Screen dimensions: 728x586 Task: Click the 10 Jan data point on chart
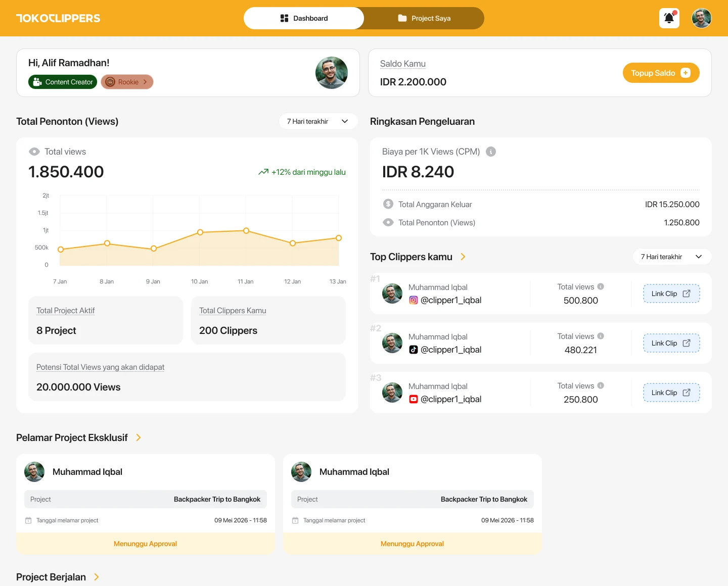pyautogui.click(x=200, y=232)
